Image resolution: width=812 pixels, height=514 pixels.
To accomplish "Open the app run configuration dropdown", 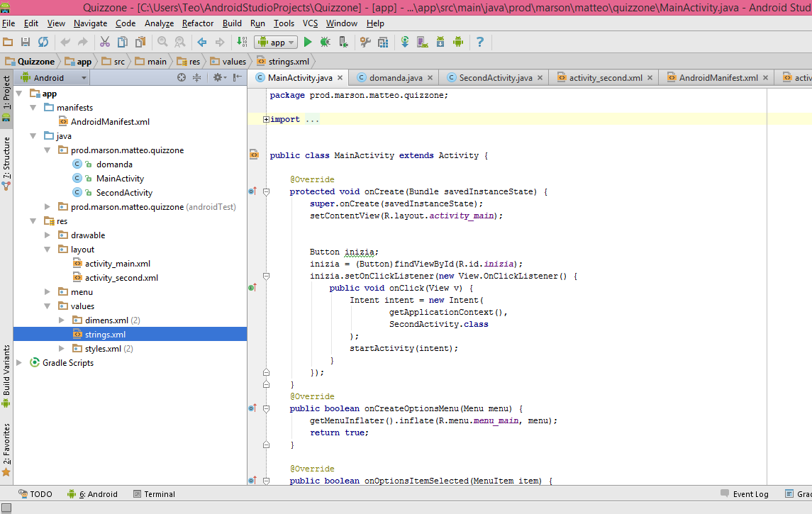I will click(275, 43).
